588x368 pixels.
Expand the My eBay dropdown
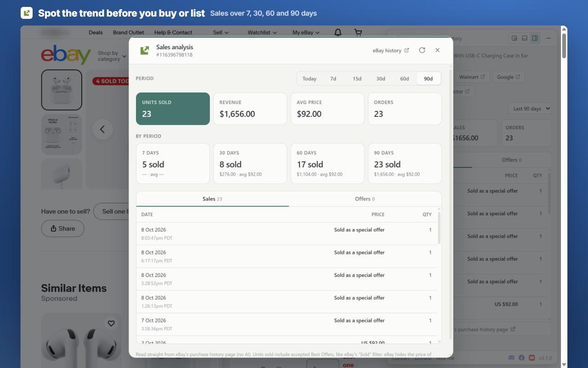coord(306,32)
